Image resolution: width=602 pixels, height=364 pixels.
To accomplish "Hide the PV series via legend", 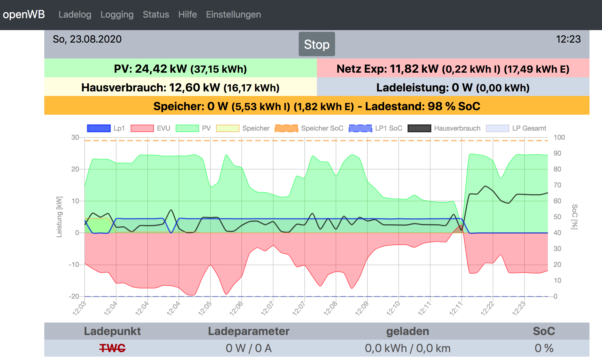I will tap(187, 128).
